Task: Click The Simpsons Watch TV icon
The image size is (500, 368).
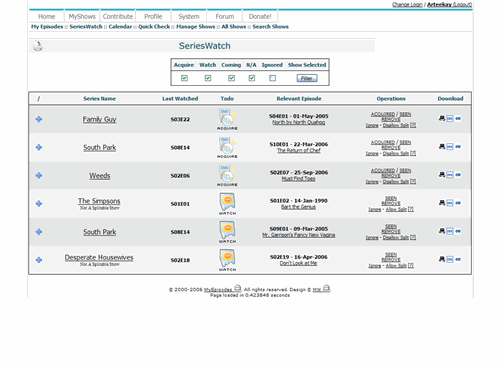Action: 227,204
